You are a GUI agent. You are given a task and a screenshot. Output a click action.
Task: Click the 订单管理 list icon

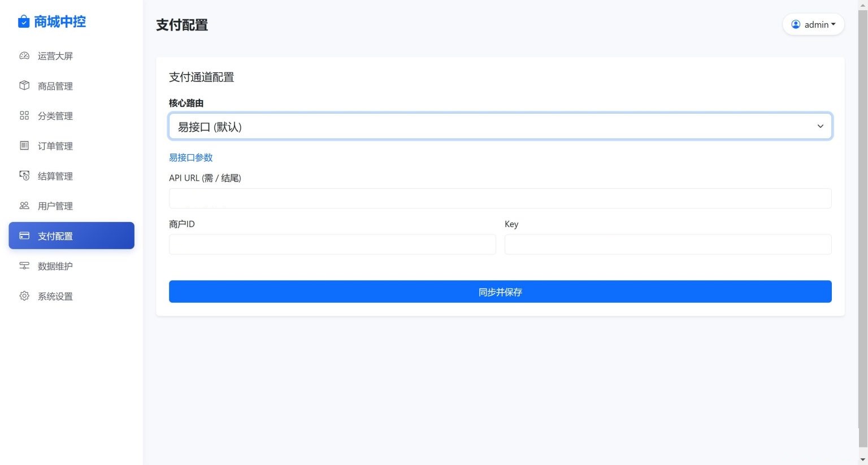point(24,145)
